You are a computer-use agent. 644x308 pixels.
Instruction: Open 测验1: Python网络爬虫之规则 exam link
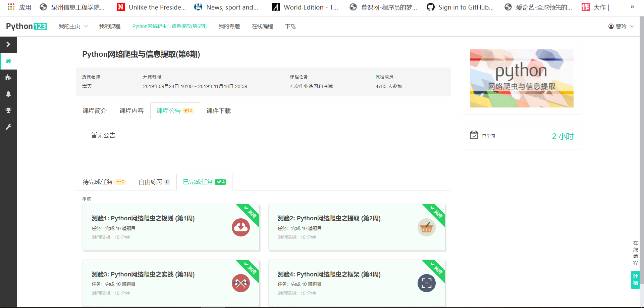143,218
